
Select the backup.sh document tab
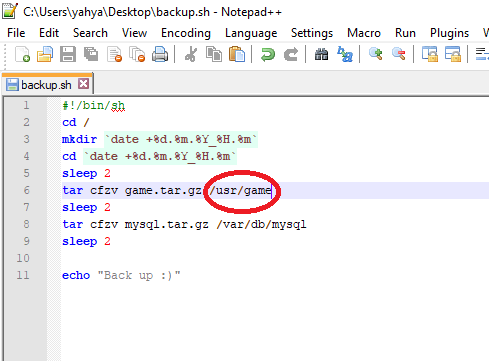47,85
